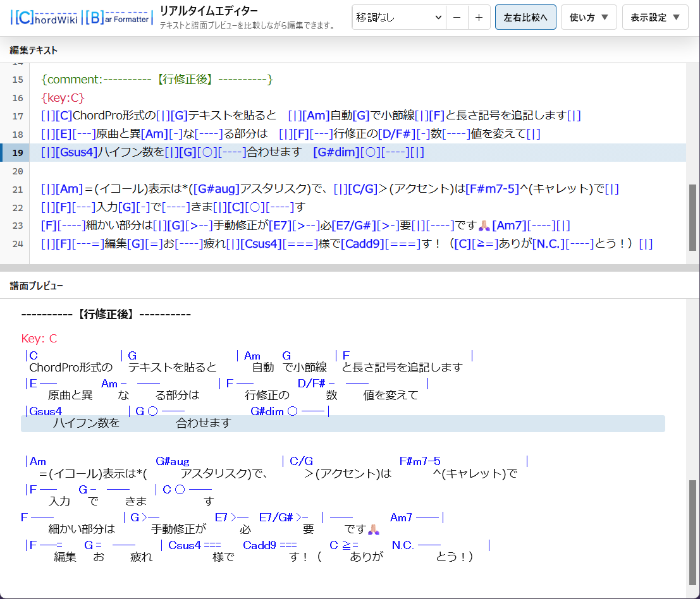Expand the 使い方 help menu

589,18
